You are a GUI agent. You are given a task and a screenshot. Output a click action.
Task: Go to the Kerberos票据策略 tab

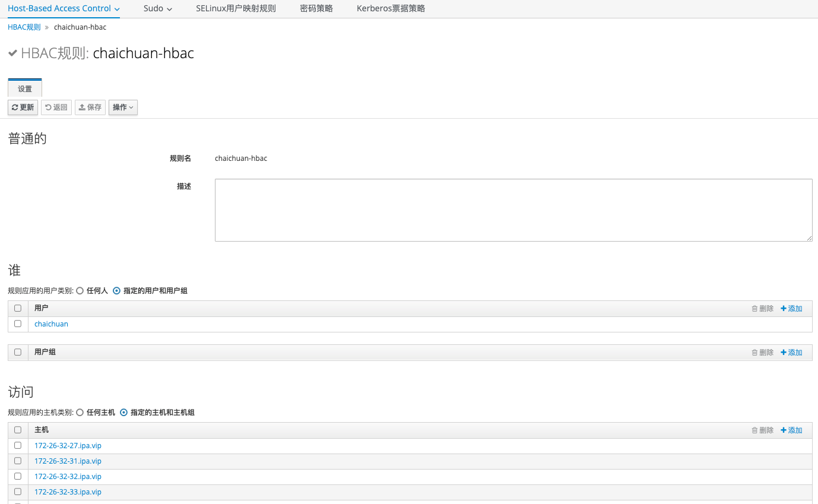tap(391, 9)
